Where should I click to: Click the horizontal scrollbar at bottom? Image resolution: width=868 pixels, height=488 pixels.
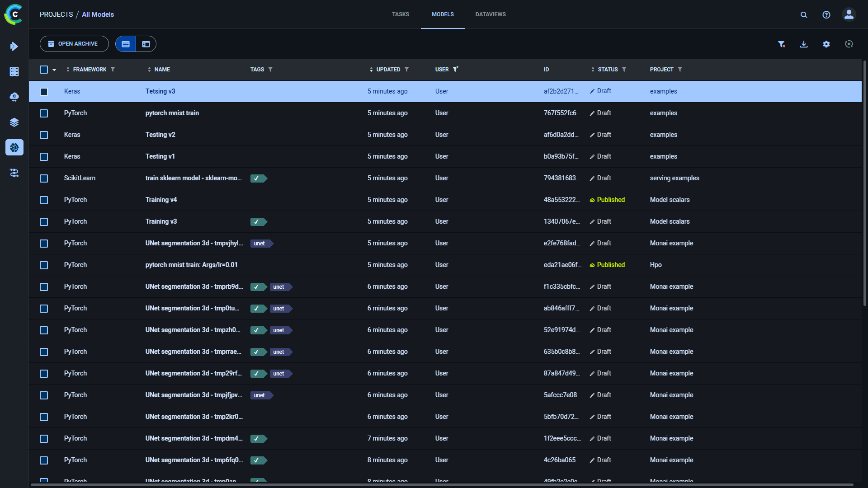(441, 485)
